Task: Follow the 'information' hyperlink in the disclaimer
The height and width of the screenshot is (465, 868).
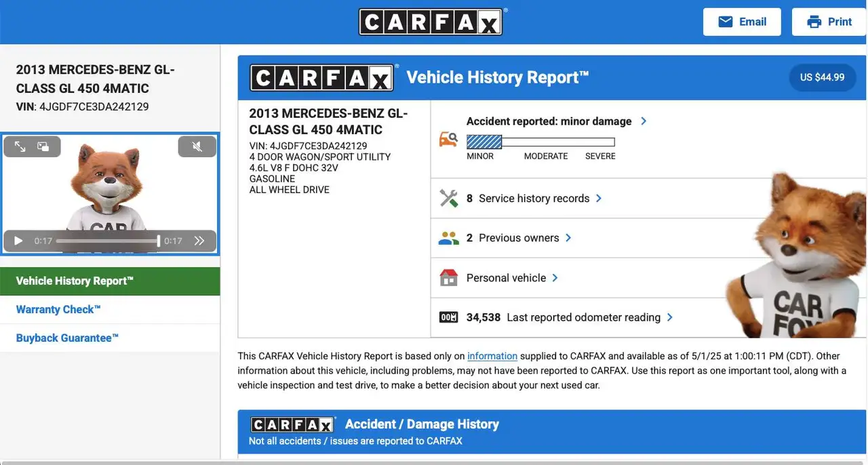Action: pos(492,356)
